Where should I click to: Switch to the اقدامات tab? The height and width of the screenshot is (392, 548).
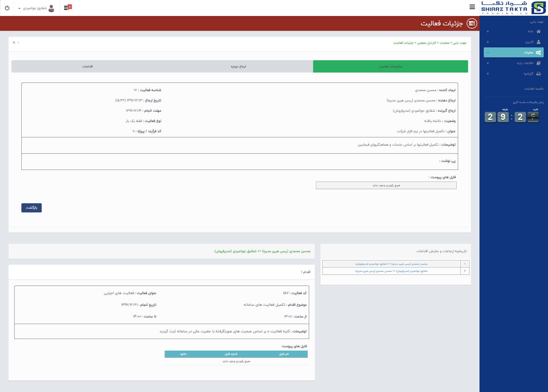pyautogui.click(x=88, y=66)
